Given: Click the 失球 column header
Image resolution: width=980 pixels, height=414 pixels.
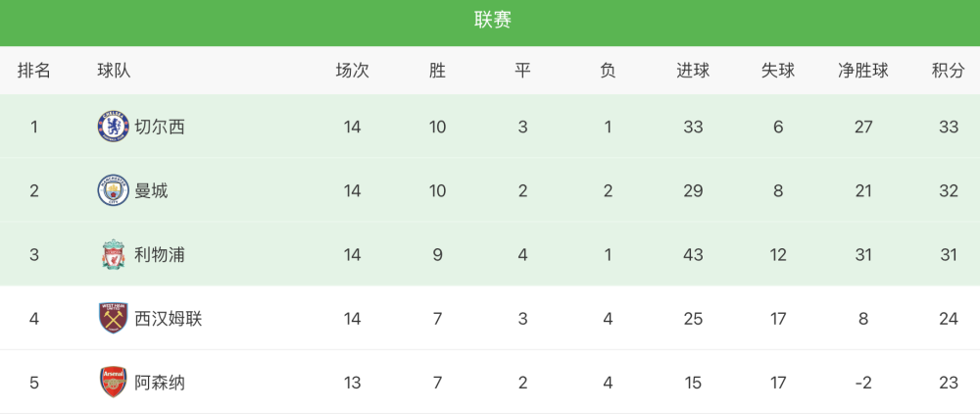Looking at the screenshot, I should click(x=778, y=71).
